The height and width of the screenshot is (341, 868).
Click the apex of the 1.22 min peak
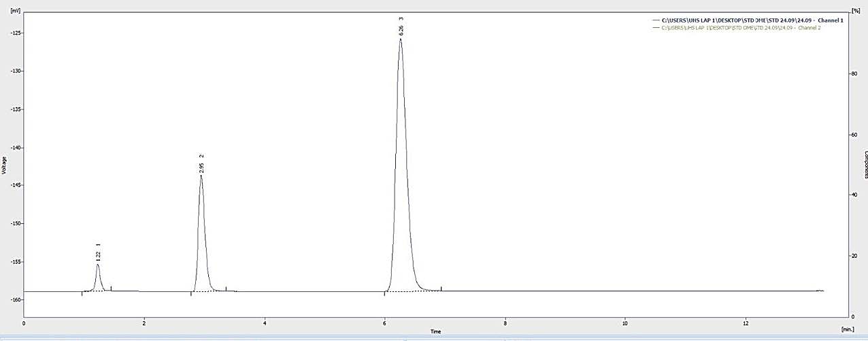(97, 265)
